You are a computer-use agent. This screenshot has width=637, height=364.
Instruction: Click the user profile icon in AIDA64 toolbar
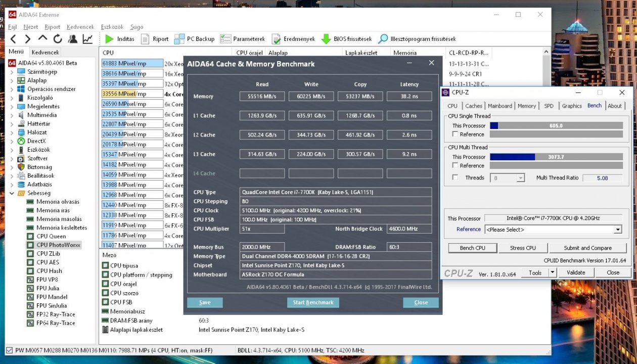coord(73,39)
